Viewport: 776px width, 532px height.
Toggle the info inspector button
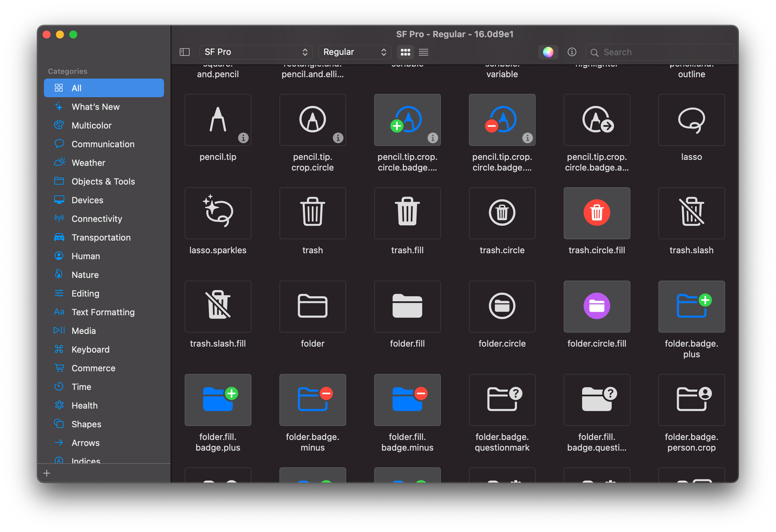pos(572,52)
